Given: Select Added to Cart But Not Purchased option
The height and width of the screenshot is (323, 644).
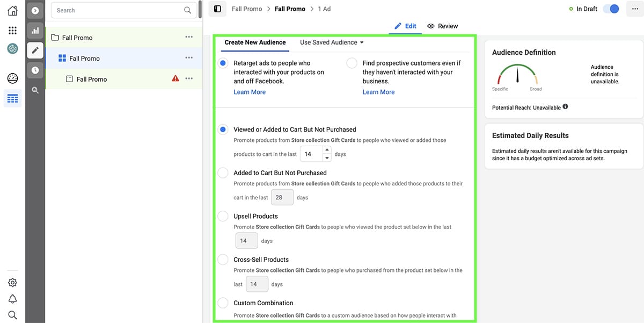Looking at the screenshot, I should [x=223, y=173].
